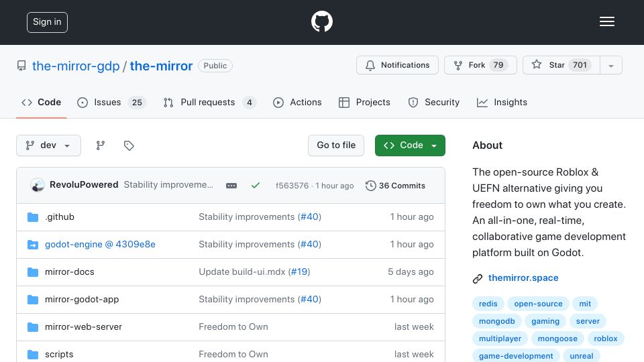Open the Security tab
Screen dimensions: 644x362
coord(433,102)
